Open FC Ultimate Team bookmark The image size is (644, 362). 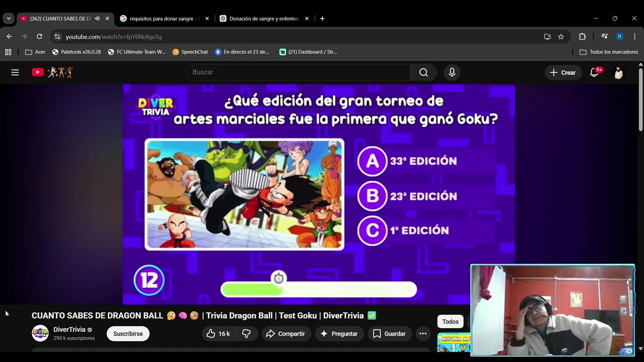coord(136,52)
